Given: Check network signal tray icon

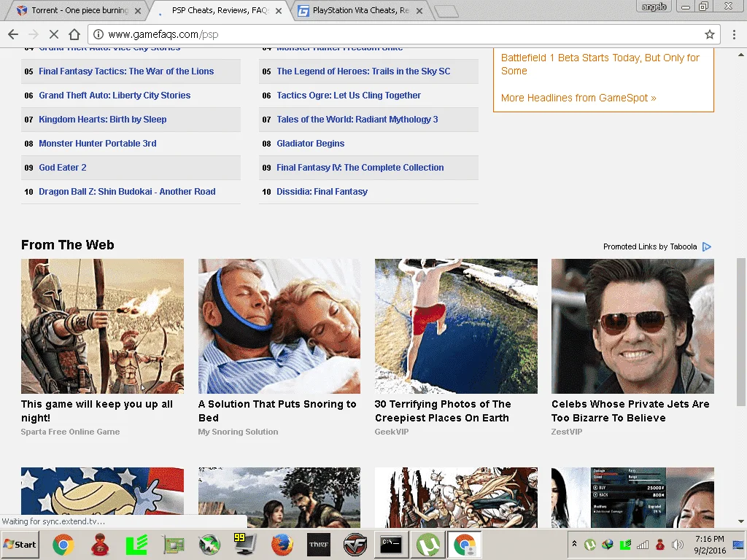Looking at the screenshot, I should [643, 544].
